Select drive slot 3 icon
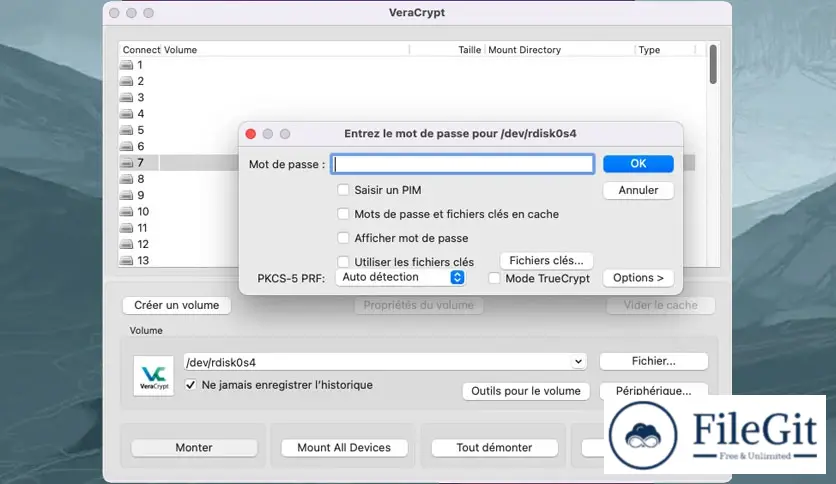 point(126,98)
